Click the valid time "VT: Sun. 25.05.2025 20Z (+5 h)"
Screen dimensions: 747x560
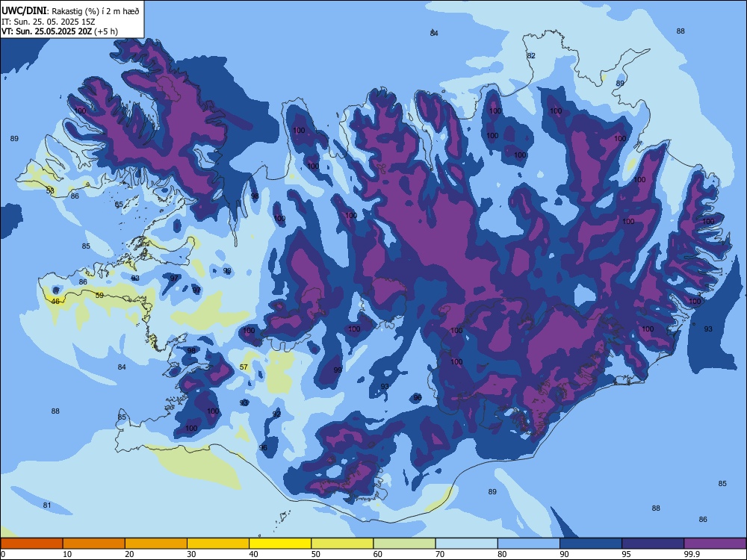tap(60, 31)
